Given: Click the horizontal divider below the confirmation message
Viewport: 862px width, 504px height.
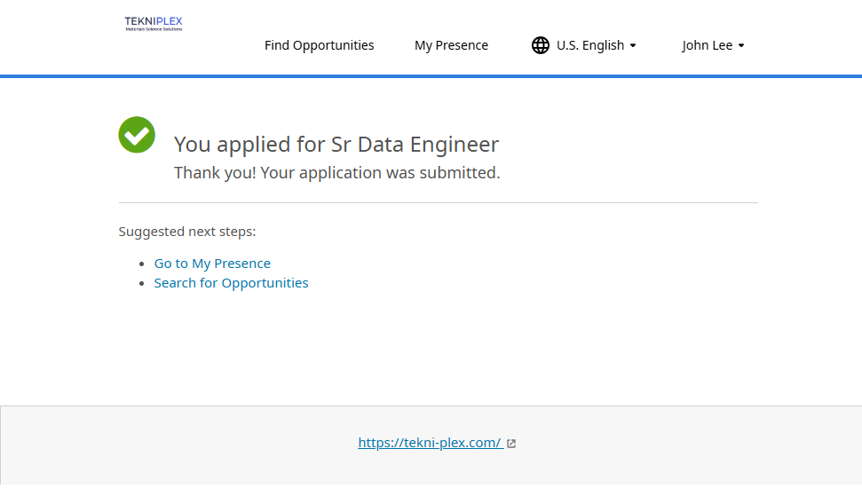Looking at the screenshot, I should pos(438,203).
